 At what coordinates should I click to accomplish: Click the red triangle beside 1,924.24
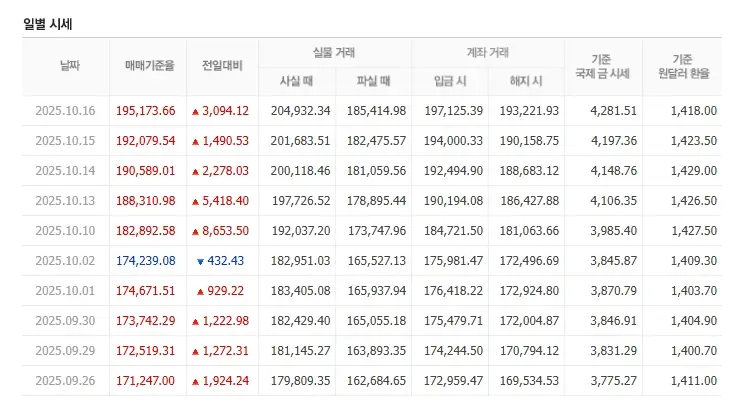pyautogui.click(x=195, y=381)
